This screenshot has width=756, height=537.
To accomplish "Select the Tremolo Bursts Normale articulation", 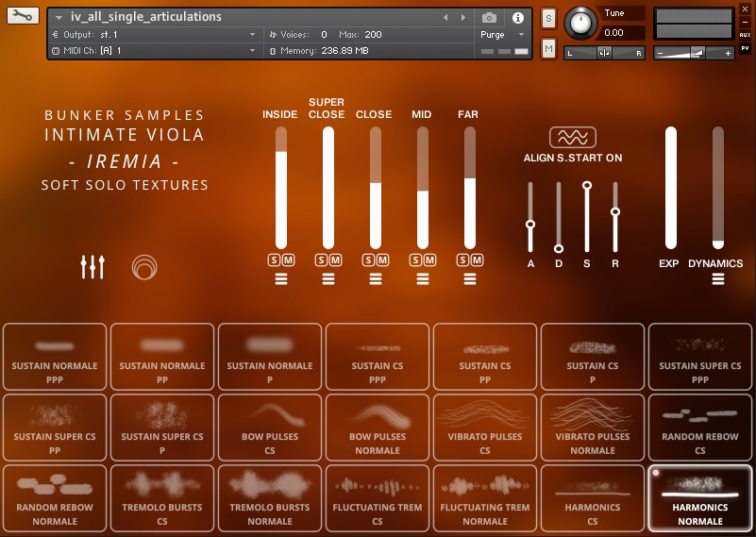I will [x=270, y=498].
